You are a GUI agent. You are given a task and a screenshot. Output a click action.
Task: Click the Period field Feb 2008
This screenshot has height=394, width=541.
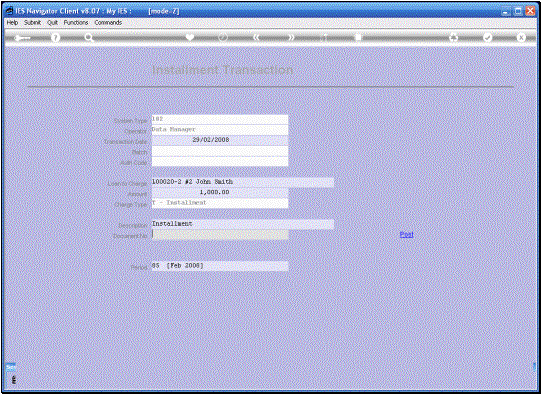220,266
